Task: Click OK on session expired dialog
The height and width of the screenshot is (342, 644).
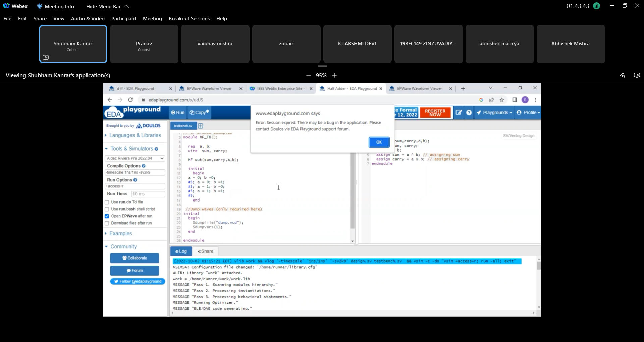Action: (x=379, y=142)
